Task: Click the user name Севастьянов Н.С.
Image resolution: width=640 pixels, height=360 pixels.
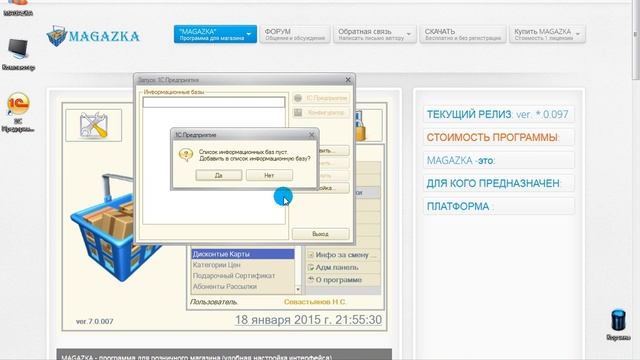Action: [315, 302]
